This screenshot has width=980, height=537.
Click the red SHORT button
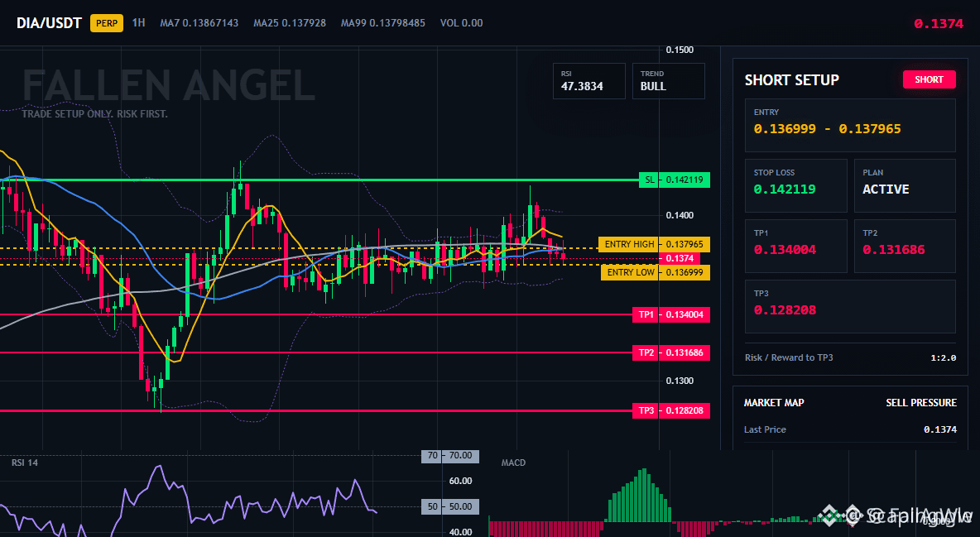(929, 79)
